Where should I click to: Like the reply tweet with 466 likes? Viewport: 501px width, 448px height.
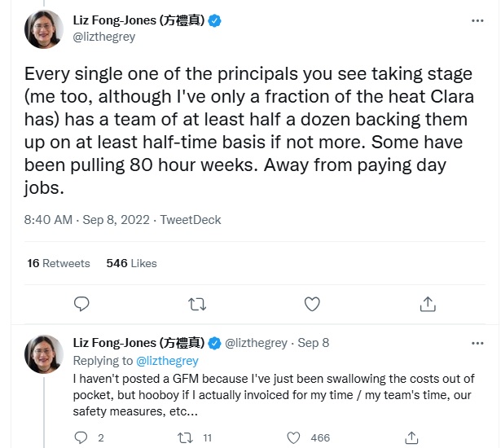tap(295, 437)
